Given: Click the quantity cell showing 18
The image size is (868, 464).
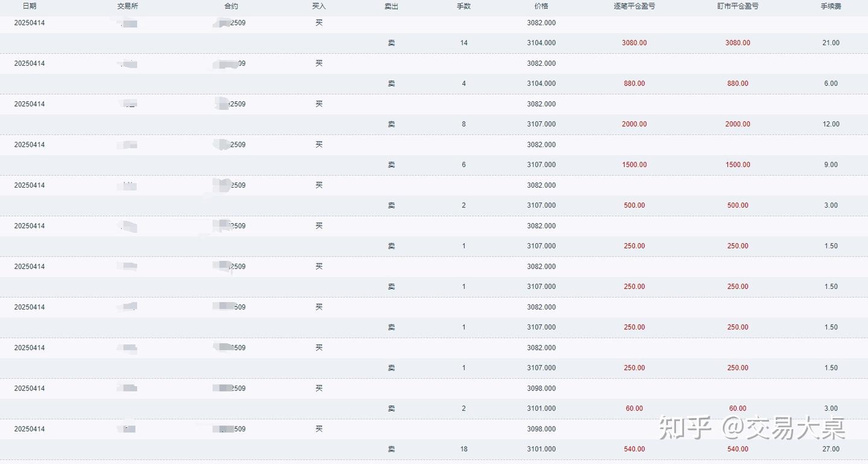Looking at the screenshot, I should click(464, 449).
